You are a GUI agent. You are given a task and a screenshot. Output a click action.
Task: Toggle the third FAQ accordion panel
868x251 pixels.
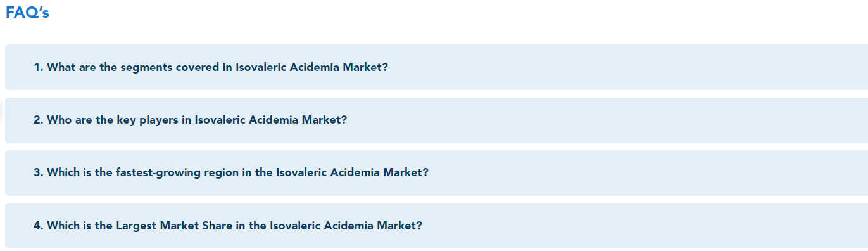(x=436, y=172)
